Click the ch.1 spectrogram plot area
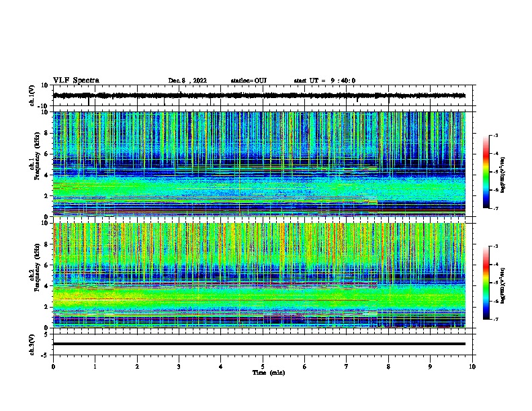The width and height of the screenshot is (532, 411). (x=259, y=164)
